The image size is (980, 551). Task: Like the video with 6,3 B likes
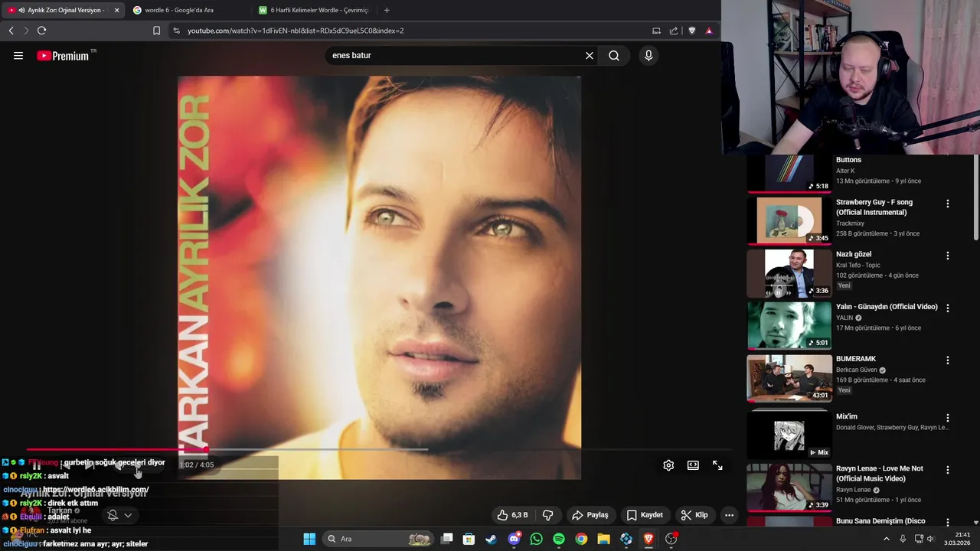[x=512, y=515]
